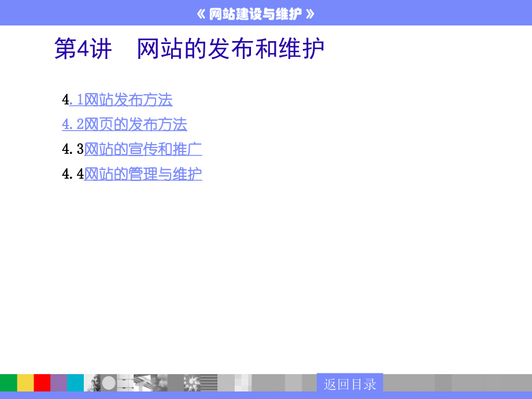Click the yellow square in the footer strip

(25, 383)
